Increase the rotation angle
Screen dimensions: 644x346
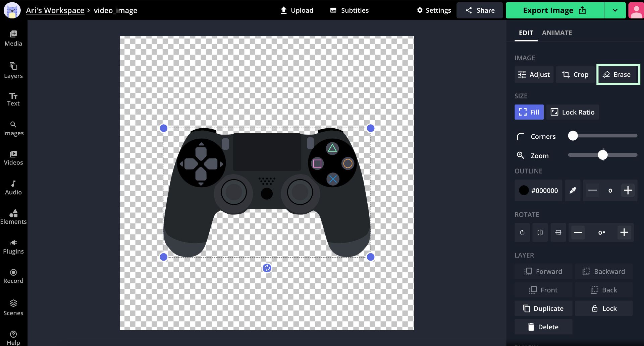point(624,232)
